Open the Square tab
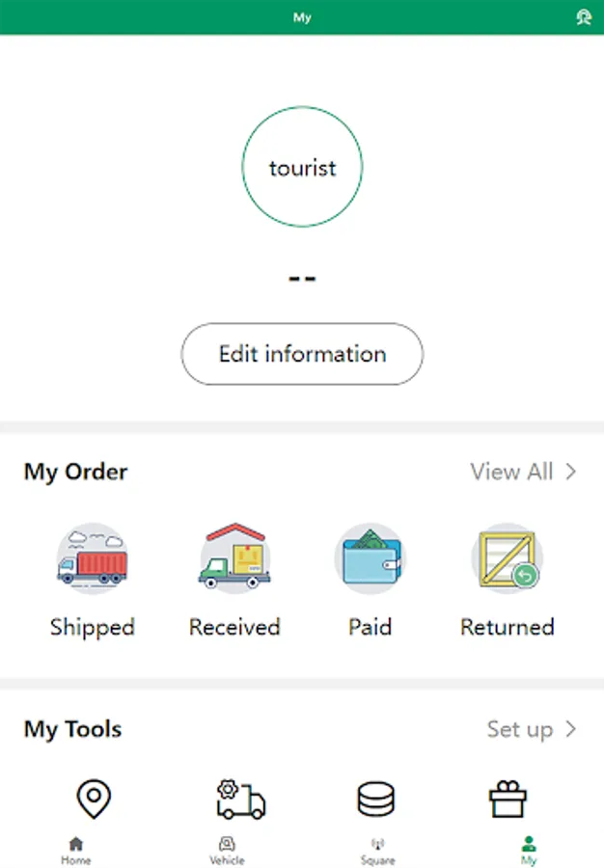The image size is (604, 868). [x=377, y=851]
